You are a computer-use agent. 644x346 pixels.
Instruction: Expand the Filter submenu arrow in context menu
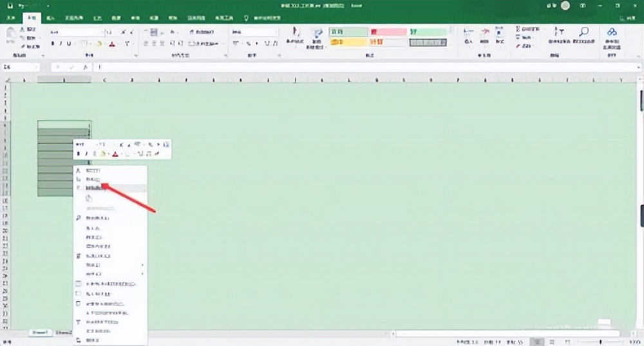[x=142, y=265]
